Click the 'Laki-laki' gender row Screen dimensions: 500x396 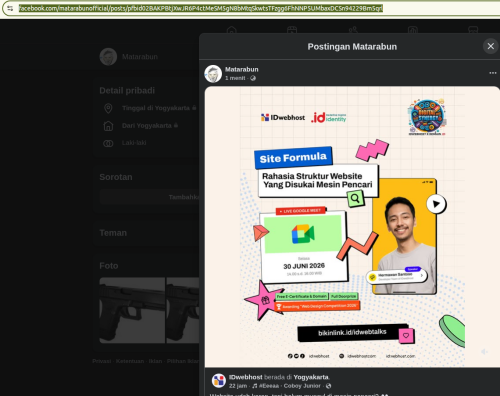[134, 143]
